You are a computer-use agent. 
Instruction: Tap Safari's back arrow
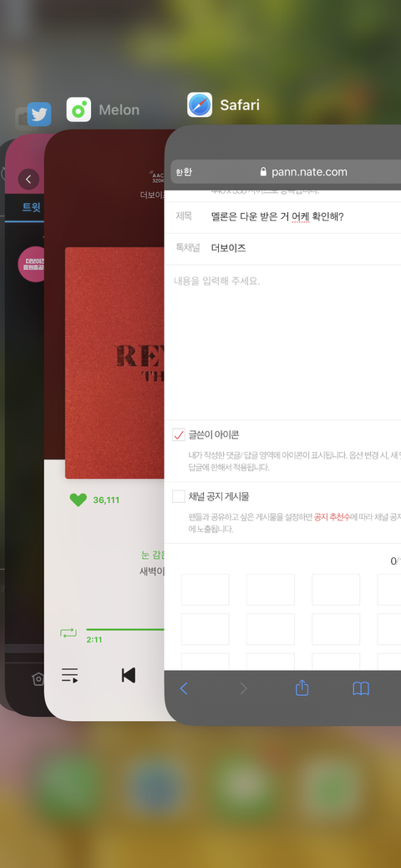pyautogui.click(x=184, y=688)
